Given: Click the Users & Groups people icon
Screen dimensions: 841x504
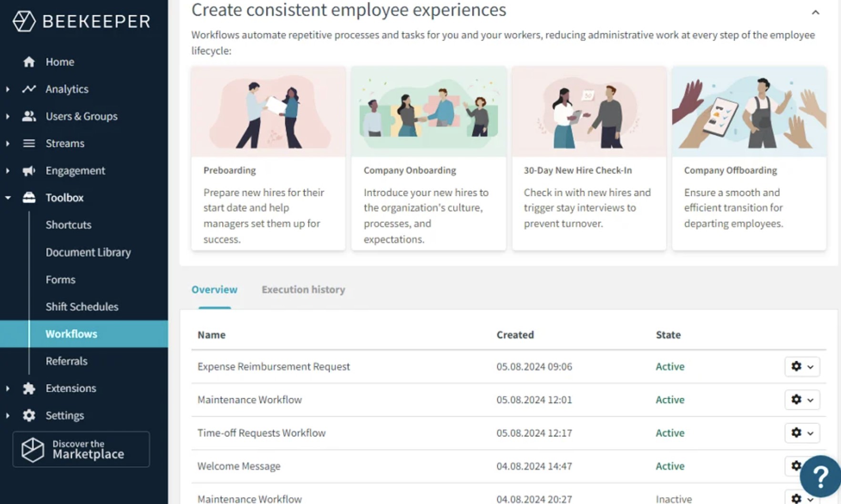Looking at the screenshot, I should pos(29,116).
